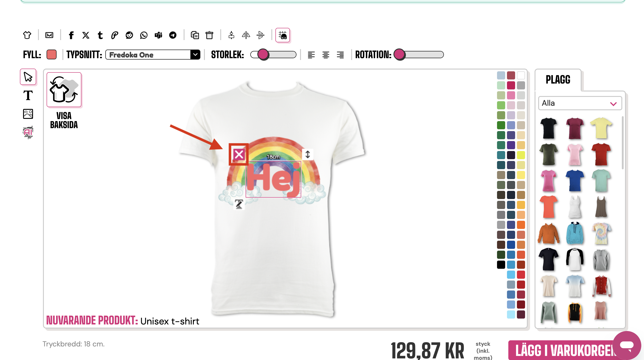Click the trash delete icon

209,35
